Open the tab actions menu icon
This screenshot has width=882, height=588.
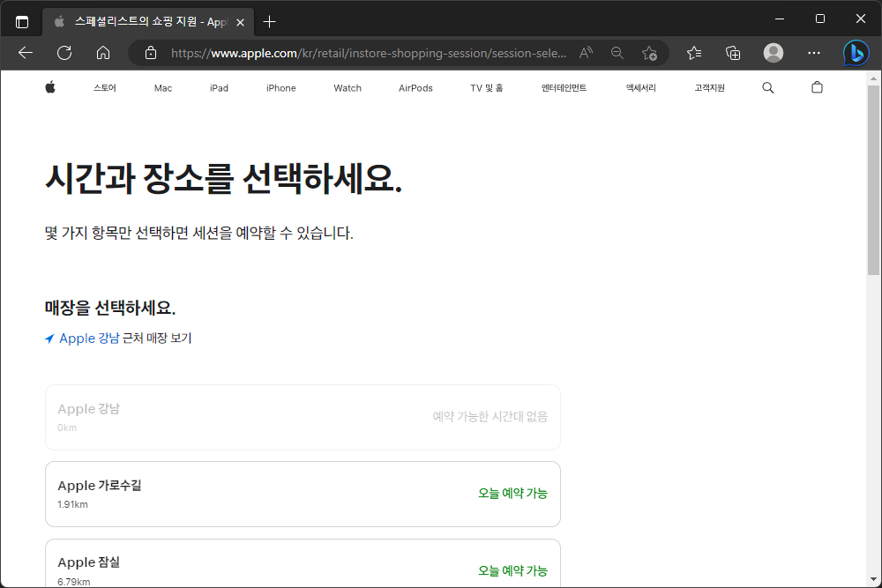click(22, 22)
